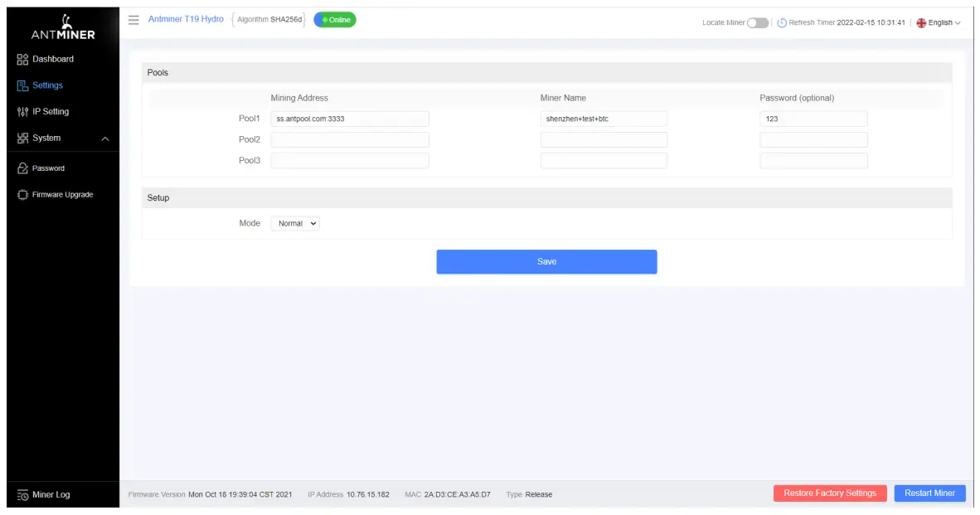Viewport: 980px width, 515px height.
Task: Click the IP Address value 10.76.15.182
Action: [367, 494]
